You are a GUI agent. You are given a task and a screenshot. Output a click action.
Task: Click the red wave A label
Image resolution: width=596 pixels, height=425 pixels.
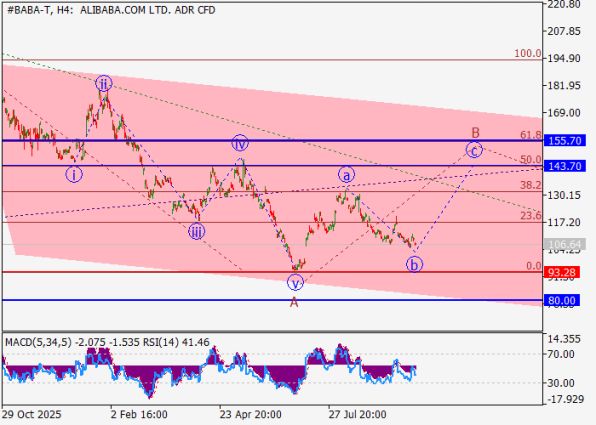click(294, 302)
